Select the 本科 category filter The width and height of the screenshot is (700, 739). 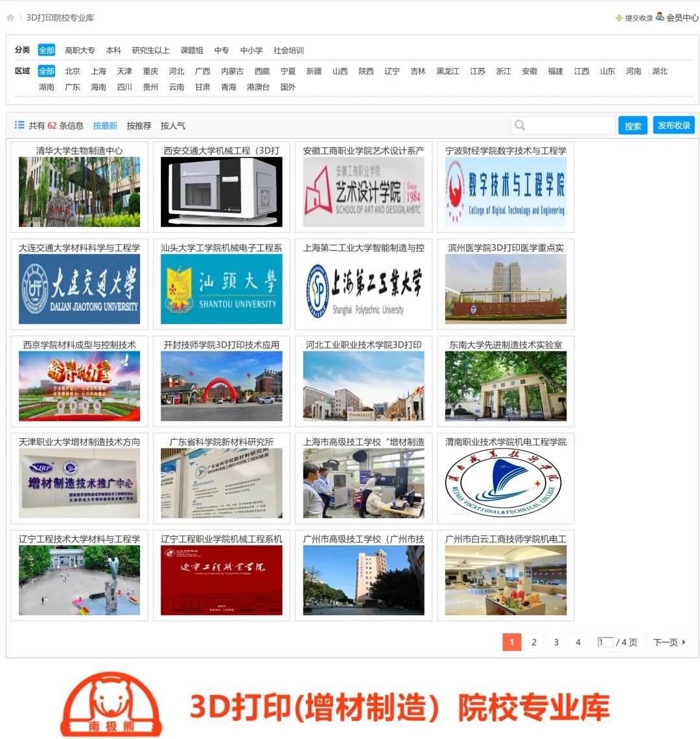113,50
